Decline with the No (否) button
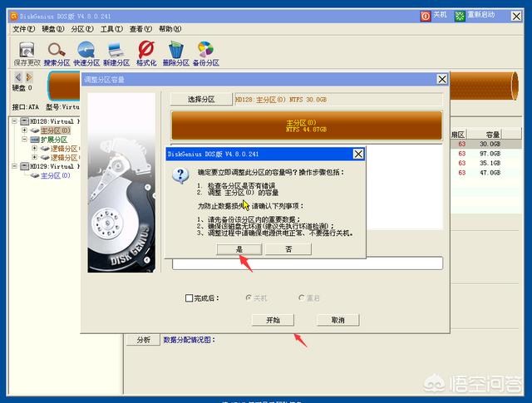This screenshot has width=532, height=403. coord(288,249)
